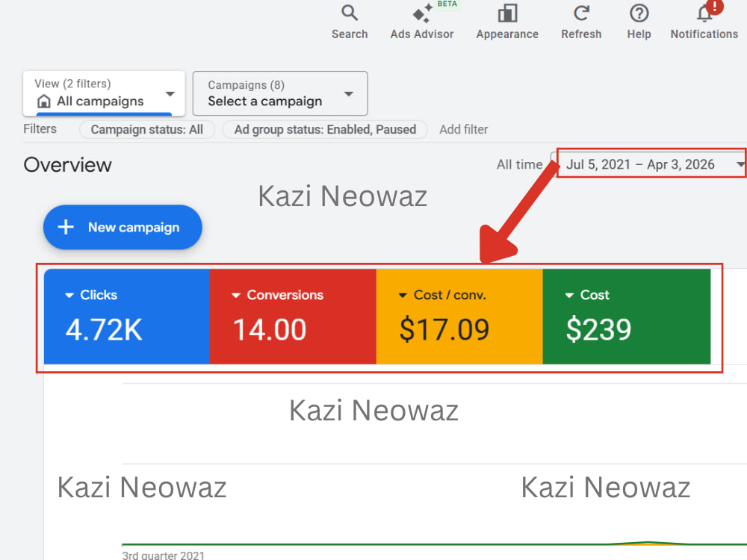Open the Cost metric selector arrow

(569, 295)
